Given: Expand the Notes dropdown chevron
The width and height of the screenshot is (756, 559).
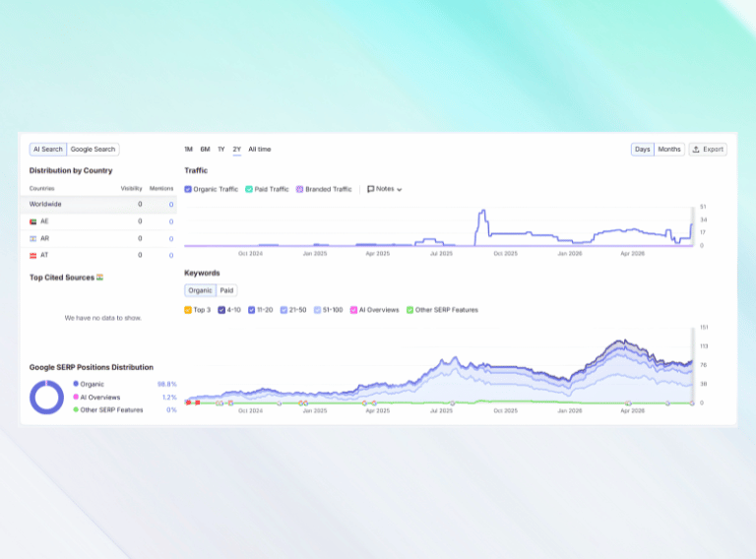Looking at the screenshot, I should point(400,189).
